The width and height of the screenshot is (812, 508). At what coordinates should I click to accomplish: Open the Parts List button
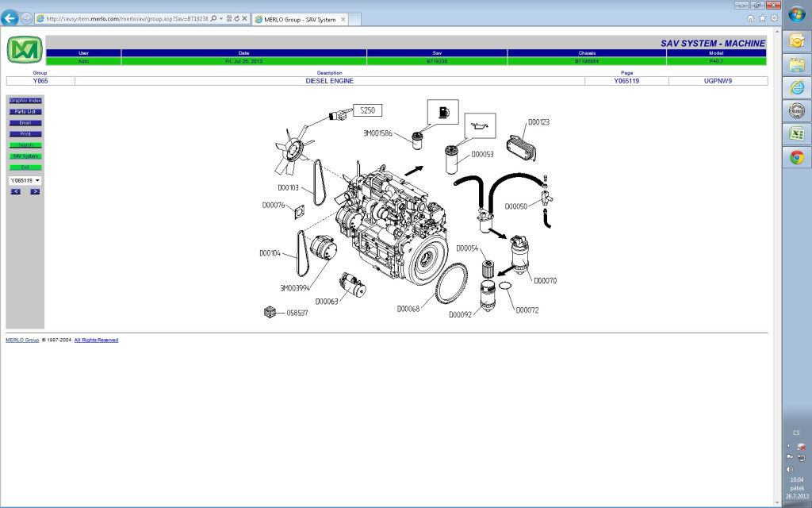25,112
